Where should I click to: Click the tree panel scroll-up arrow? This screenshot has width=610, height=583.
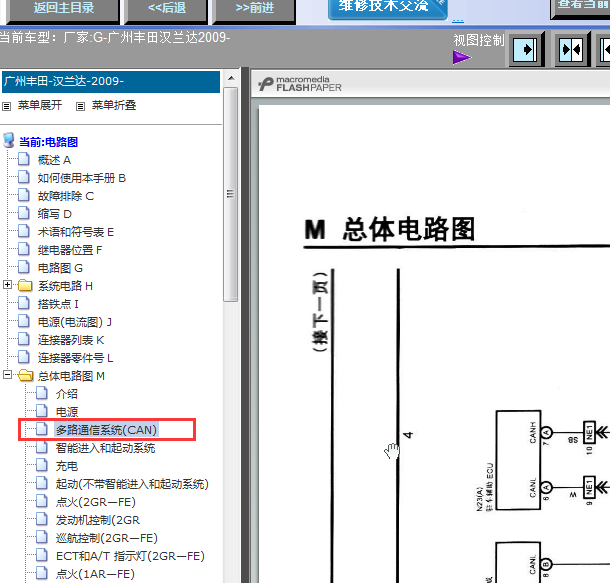click(231, 78)
